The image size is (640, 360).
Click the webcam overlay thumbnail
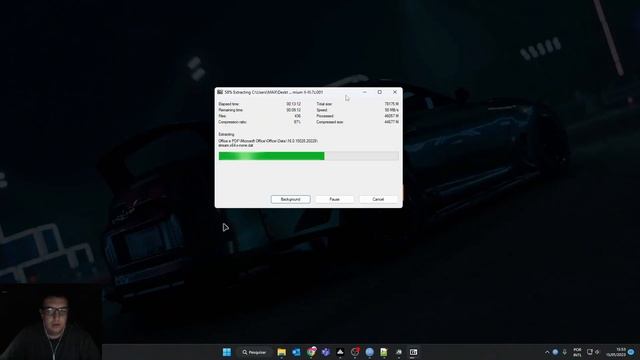point(51,322)
